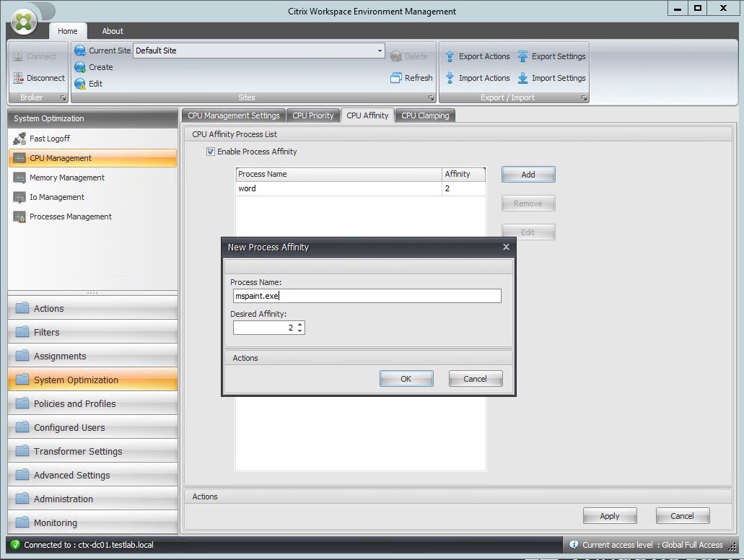Click Connected to ctx-dc01.testlab.local text

click(89, 545)
